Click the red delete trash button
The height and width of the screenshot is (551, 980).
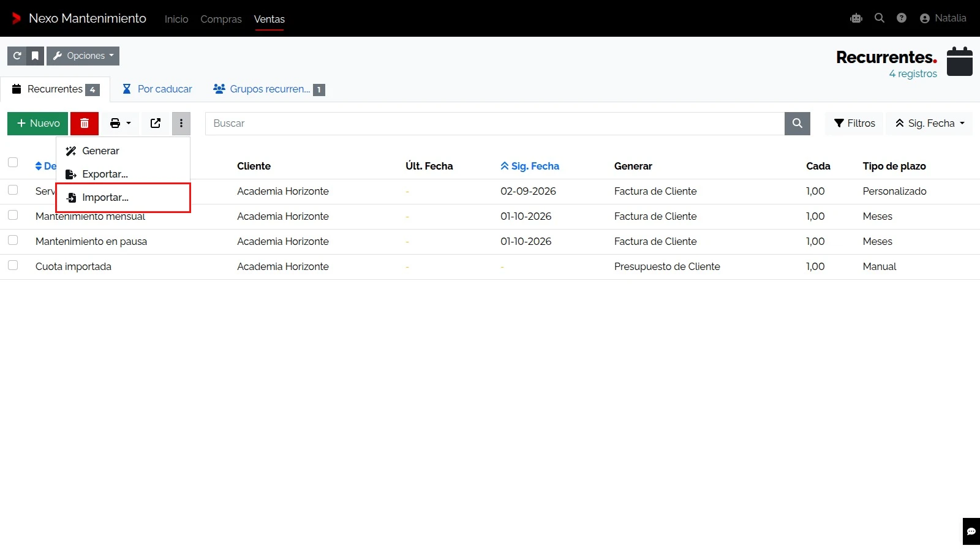pyautogui.click(x=85, y=124)
